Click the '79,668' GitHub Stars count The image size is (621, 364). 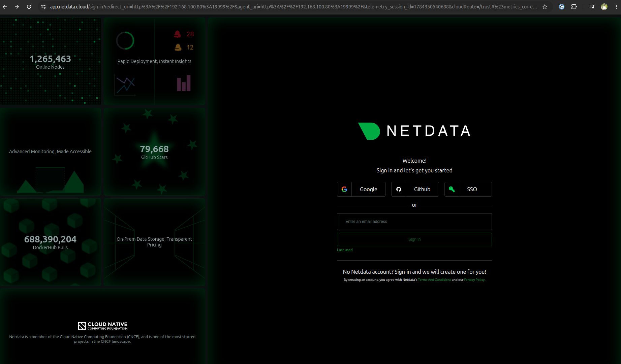154,149
